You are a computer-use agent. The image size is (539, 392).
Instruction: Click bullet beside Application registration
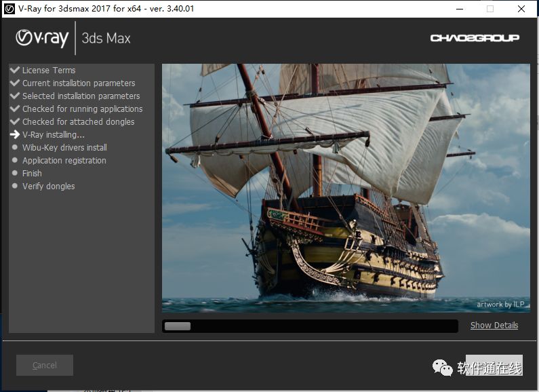15,160
